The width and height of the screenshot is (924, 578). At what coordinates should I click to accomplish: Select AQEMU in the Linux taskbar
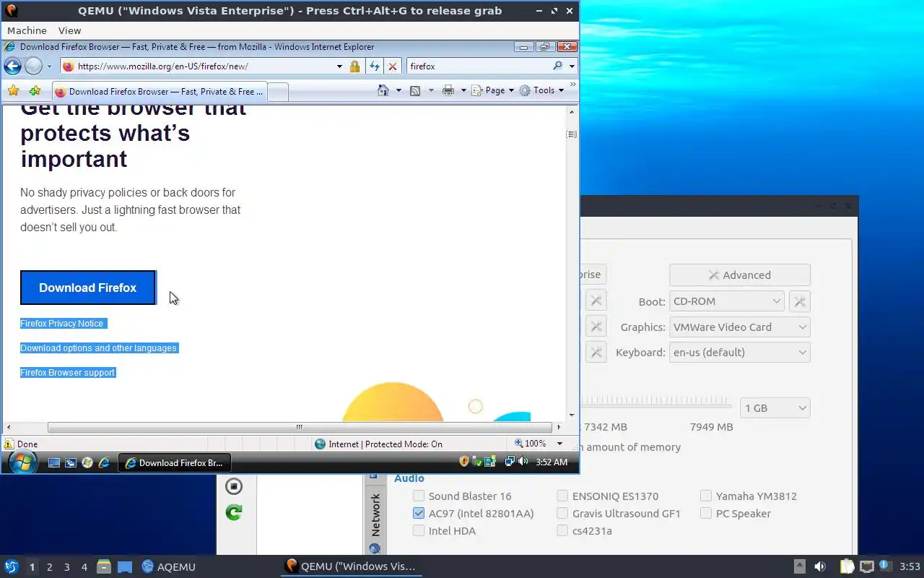[168, 566]
